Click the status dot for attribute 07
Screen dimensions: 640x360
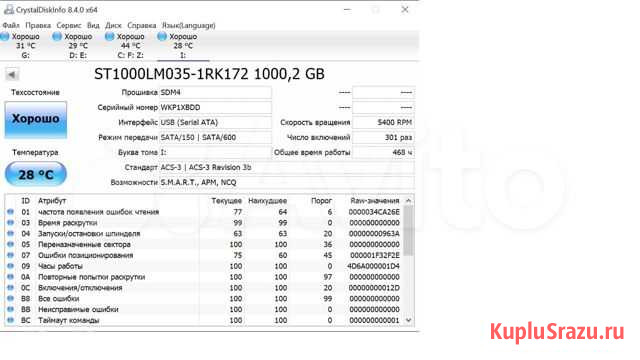pos(10,255)
